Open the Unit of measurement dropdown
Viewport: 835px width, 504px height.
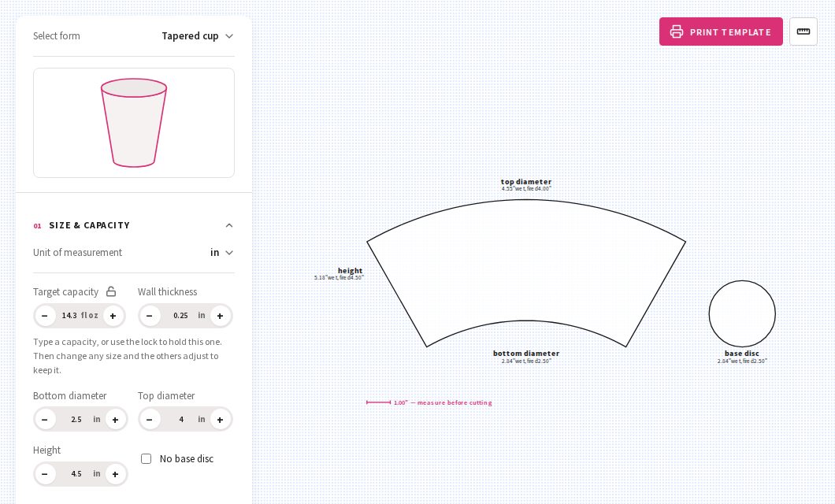pos(222,252)
